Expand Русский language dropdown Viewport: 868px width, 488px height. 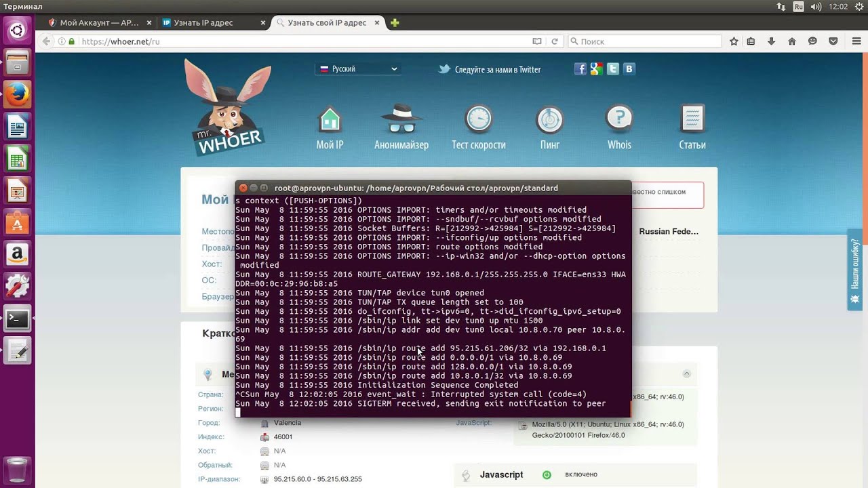(358, 68)
